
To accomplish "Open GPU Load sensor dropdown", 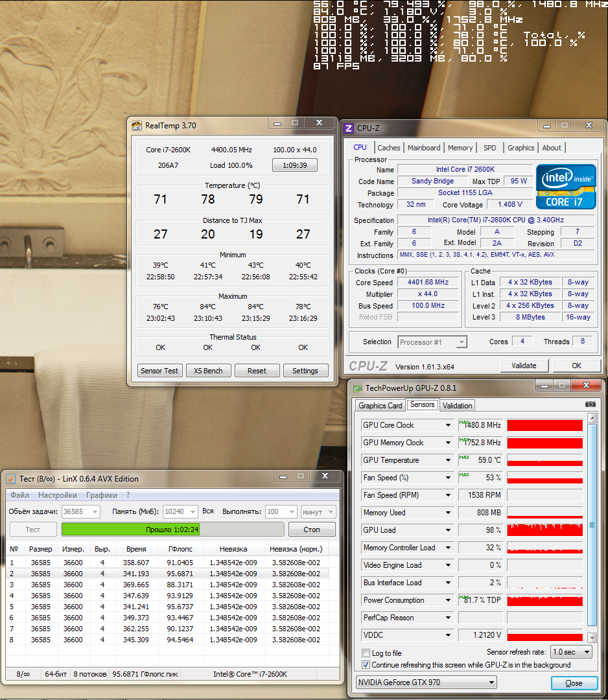I will (x=448, y=530).
